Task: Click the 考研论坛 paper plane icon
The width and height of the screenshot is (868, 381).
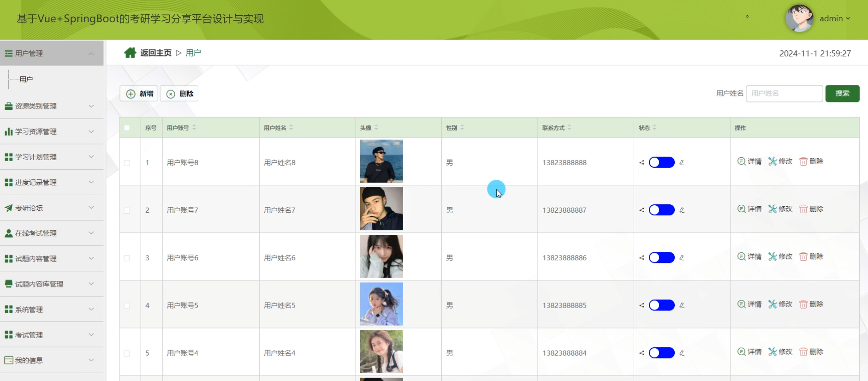Action: tap(9, 208)
